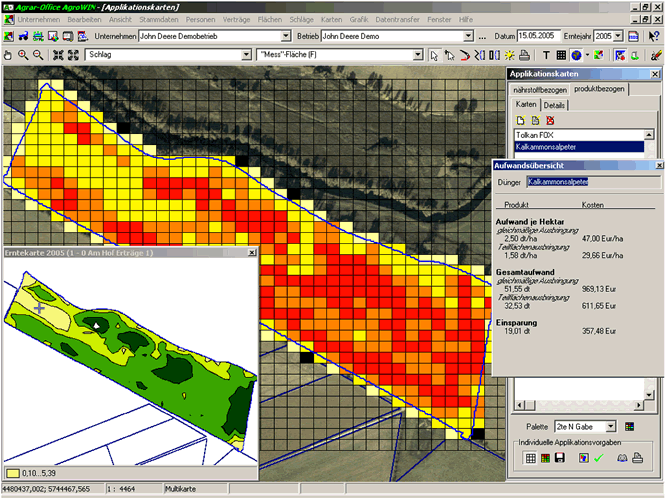This screenshot has height=500, width=665.
Task: Click the new application map icon
Action: (520, 120)
